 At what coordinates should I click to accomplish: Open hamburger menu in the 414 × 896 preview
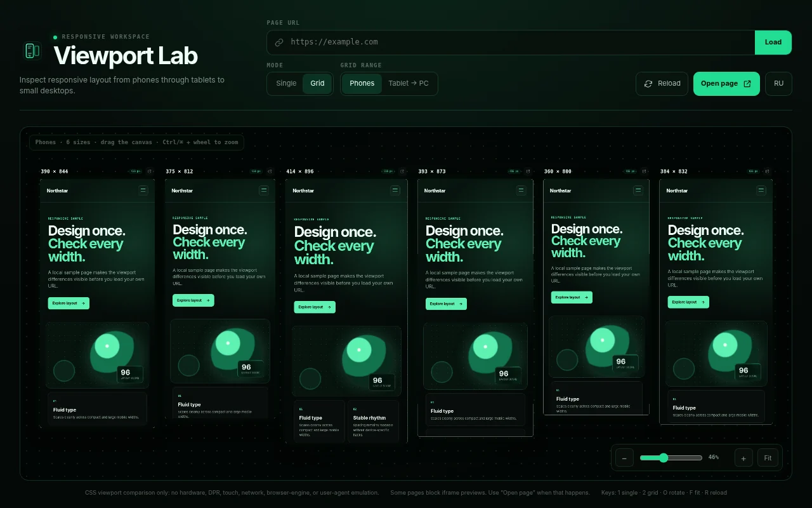click(395, 190)
